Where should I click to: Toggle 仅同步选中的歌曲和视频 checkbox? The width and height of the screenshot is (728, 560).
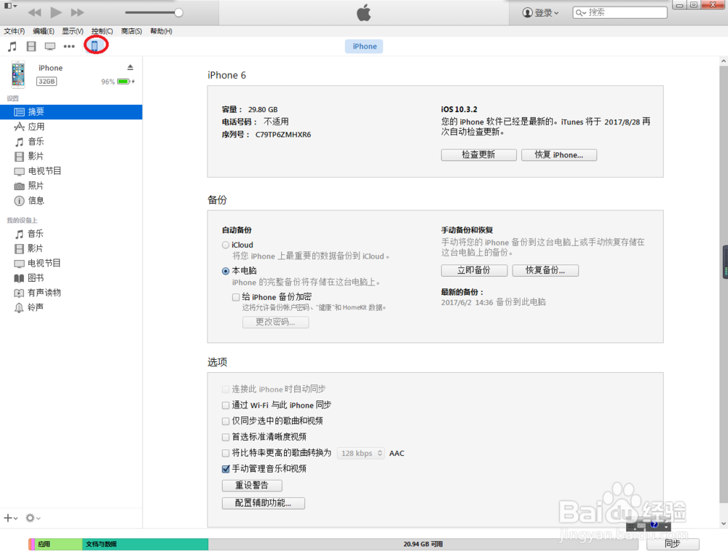[x=226, y=421]
